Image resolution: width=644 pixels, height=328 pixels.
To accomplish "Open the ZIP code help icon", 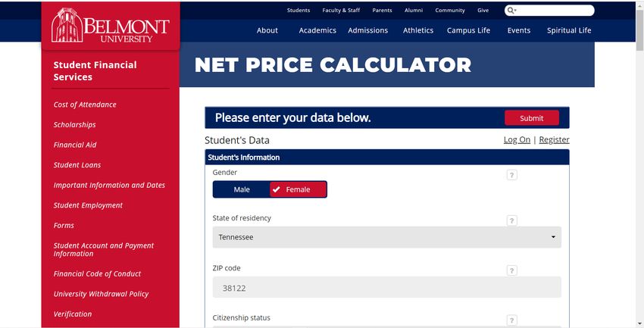I will (511, 270).
